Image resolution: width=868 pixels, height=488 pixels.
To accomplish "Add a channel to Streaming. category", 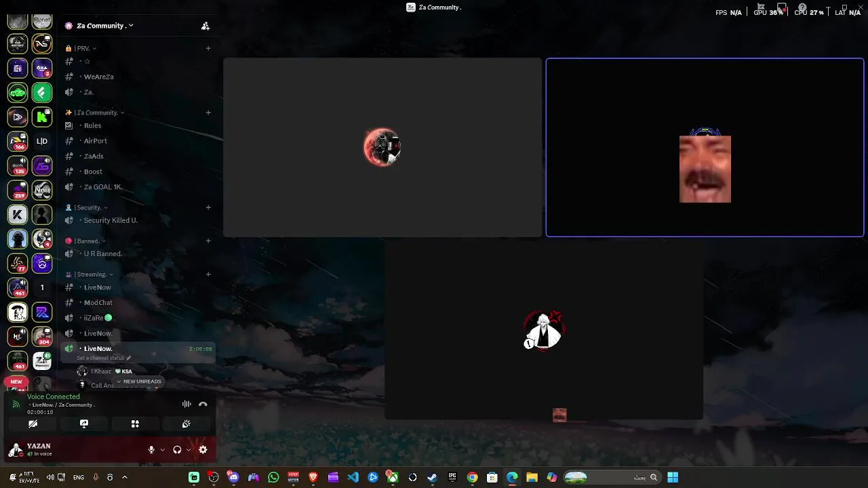I will tap(208, 274).
